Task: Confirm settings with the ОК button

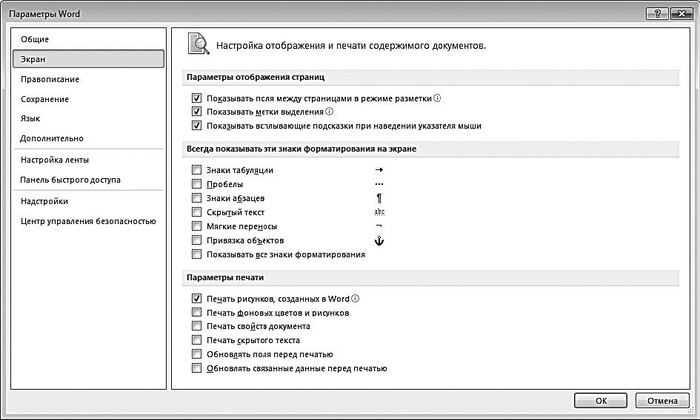Action: pyautogui.click(x=600, y=400)
